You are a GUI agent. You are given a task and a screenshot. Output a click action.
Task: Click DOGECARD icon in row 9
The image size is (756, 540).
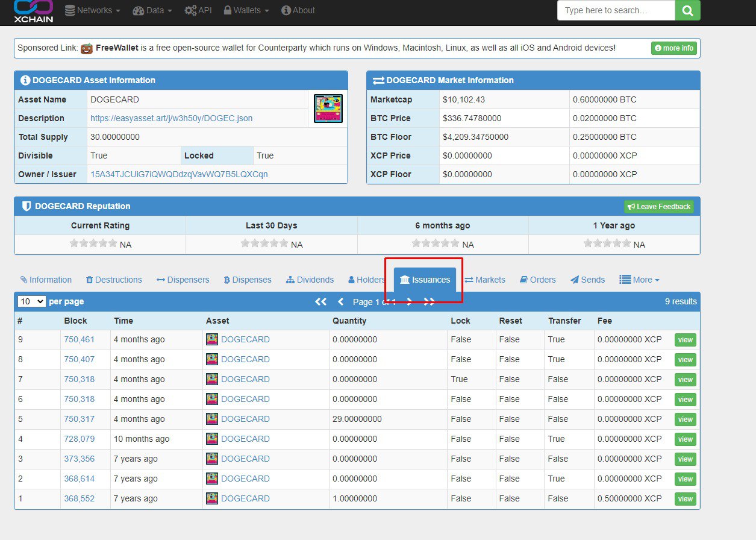pyautogui.click(x=212, y=339)
